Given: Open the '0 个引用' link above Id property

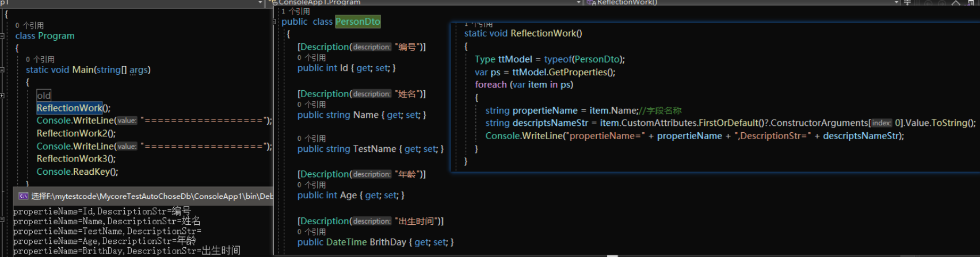Looking at the screenshot, I should pyautogui.click(x=312, y=57).
